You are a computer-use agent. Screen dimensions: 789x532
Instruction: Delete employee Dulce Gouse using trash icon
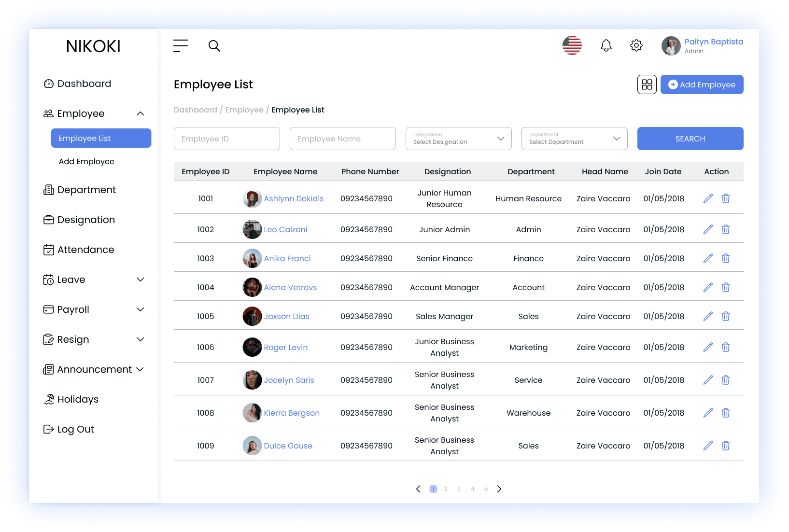pyautogui.click(x=725, y=446)
